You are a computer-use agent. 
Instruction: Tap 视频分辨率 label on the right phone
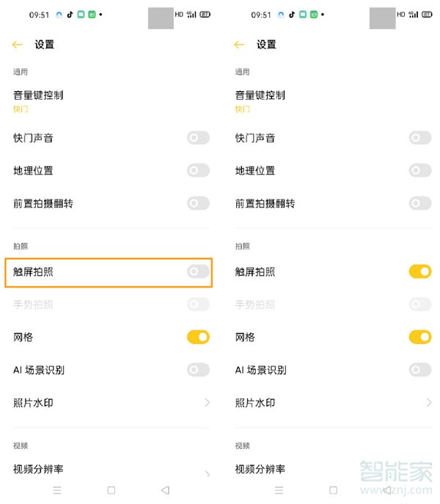coord(260,470)
